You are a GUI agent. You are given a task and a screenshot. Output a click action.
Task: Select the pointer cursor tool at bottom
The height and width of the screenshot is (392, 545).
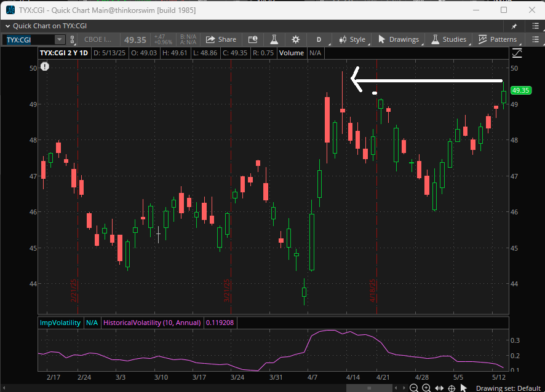464,388
